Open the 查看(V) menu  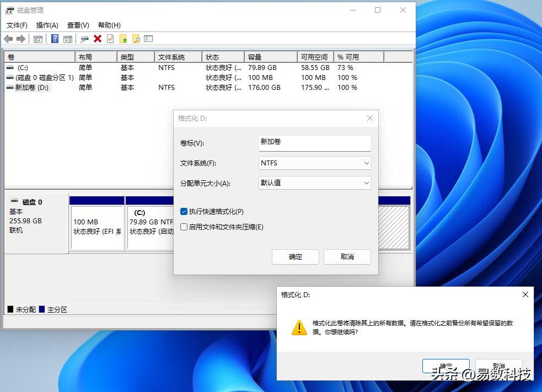pyautogui.click(x=78, y=25)
